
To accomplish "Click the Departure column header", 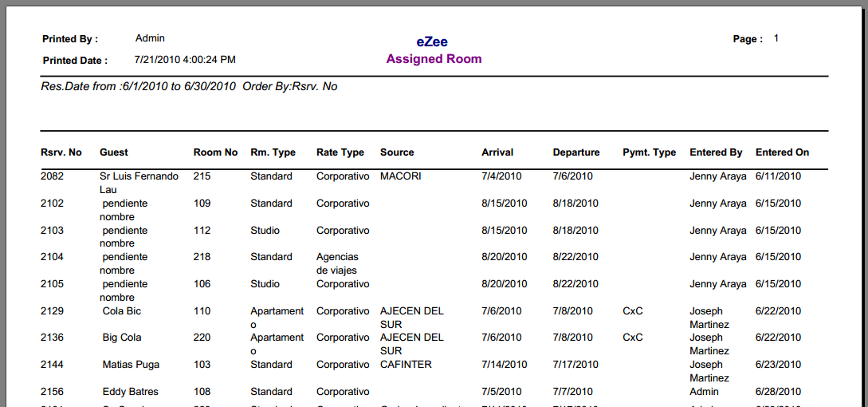I will tap(576, 152).
